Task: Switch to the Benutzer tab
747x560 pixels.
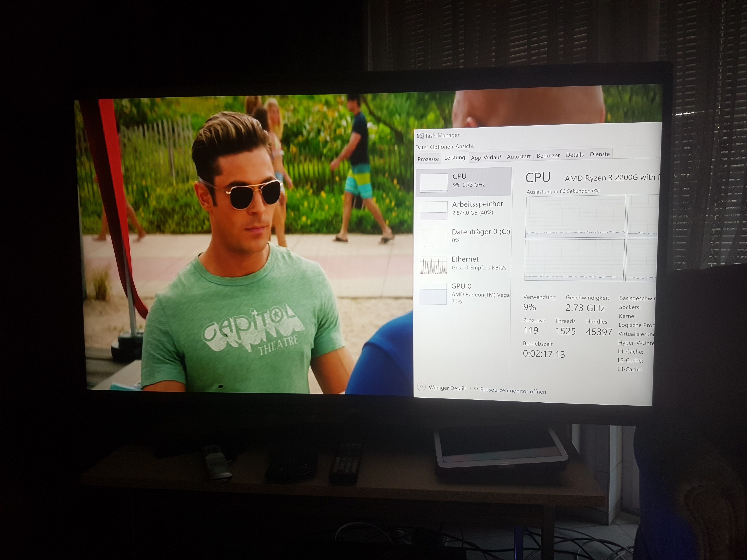Action: point(548,156)
